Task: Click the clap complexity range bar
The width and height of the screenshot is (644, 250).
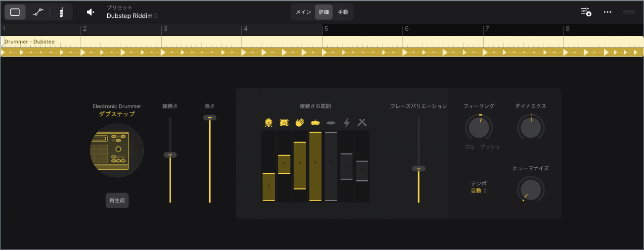Action: tap(300, 165)
